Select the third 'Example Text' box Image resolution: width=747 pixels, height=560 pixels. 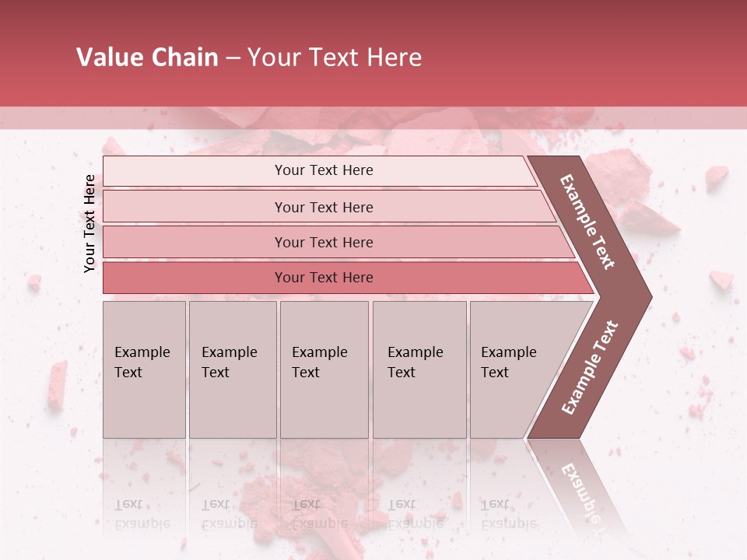324,369
